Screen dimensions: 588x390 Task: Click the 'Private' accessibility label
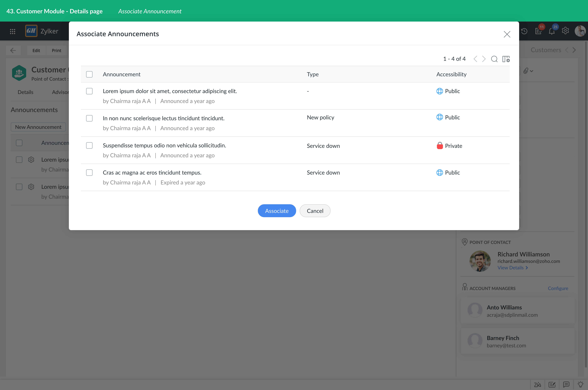coord(453,146)
